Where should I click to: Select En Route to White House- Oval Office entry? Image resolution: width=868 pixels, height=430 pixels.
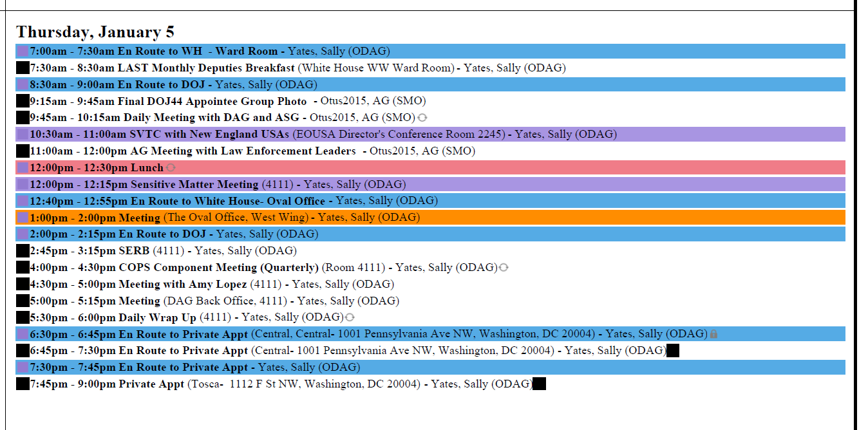click(x=430, y=201)
